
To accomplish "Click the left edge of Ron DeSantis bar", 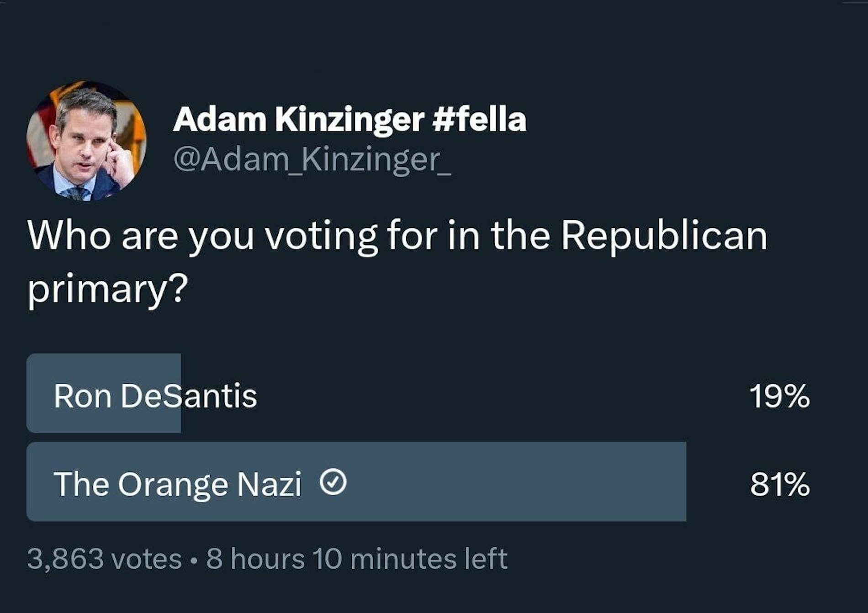I will 33,393.
